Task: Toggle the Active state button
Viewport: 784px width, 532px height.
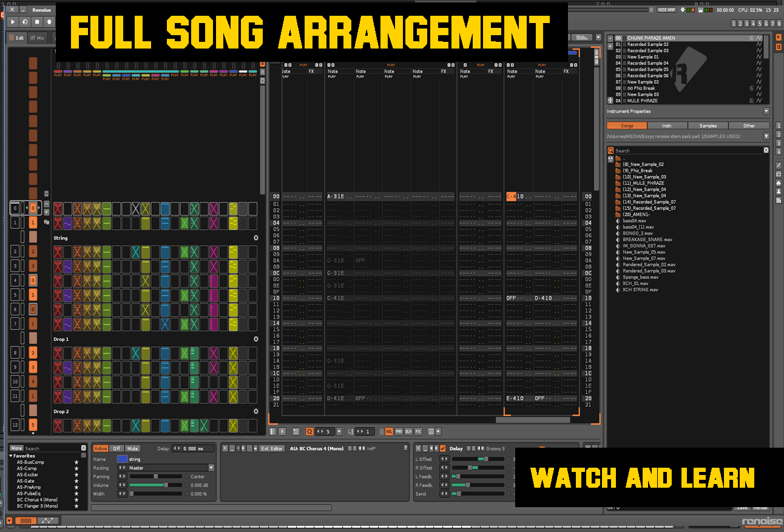Action: tap(100, 449)
